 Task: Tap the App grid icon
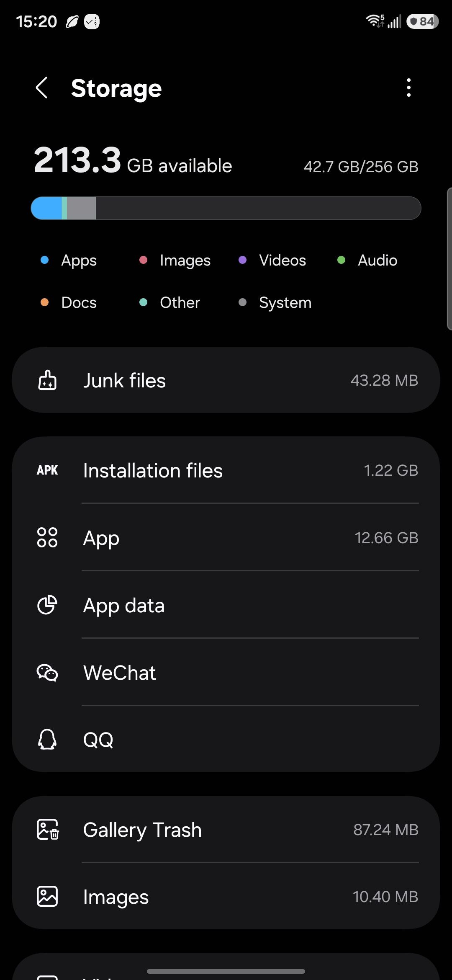(47, 538)
